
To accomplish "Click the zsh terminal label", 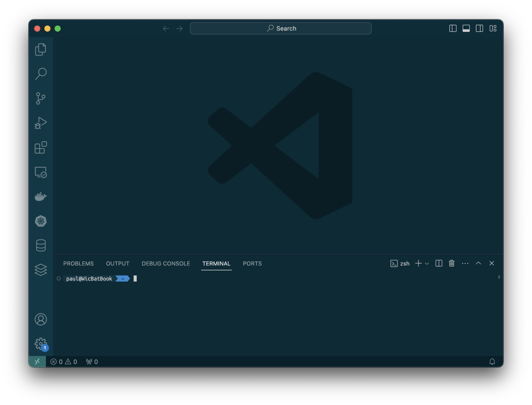I will pyautogui.click(x=400, y=263).
